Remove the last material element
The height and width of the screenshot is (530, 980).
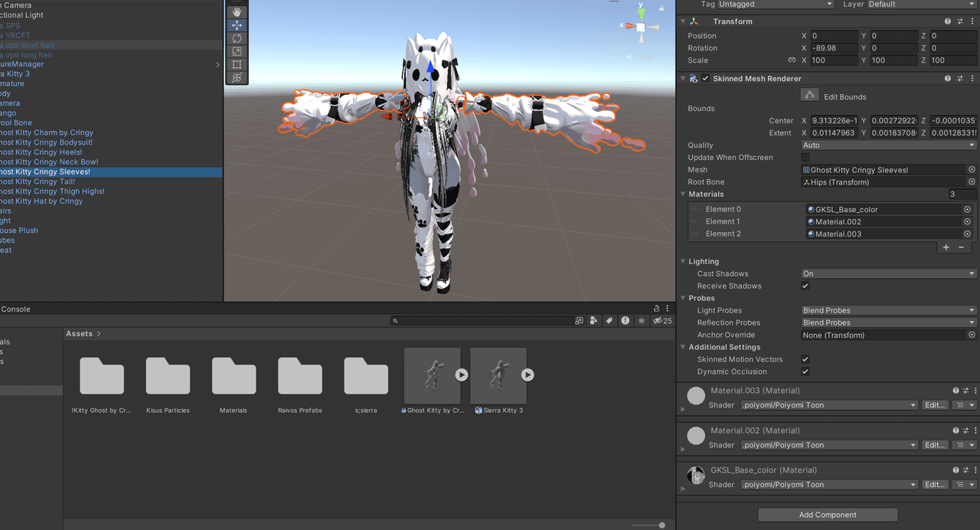pyautogui.click(x=962, y=247)
